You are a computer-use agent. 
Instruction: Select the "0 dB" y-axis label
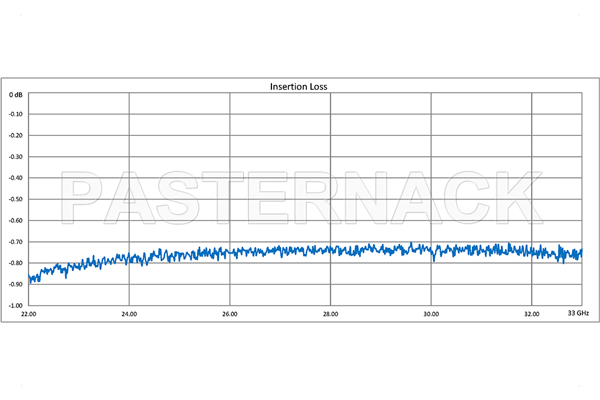click(17, 94)
